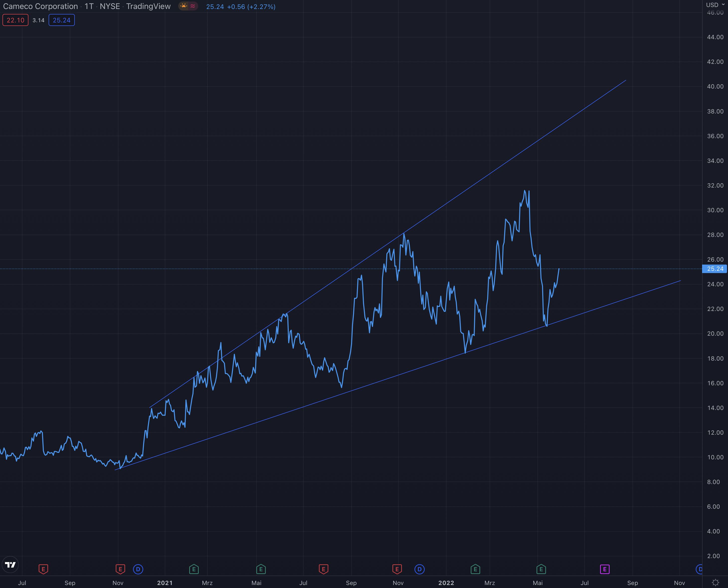Screen dimensions: 728x588
Task: Open red earnings marker above Nov 2021
Action: pos(397,569)
